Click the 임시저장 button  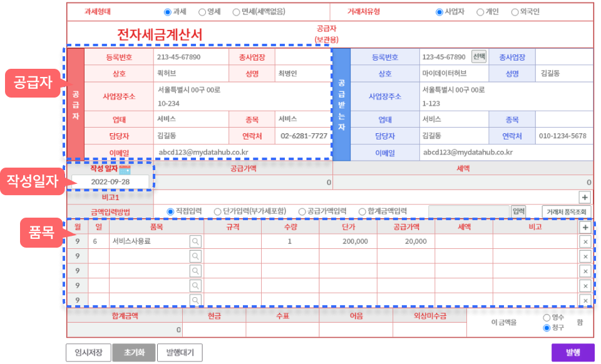coord(88,353)
